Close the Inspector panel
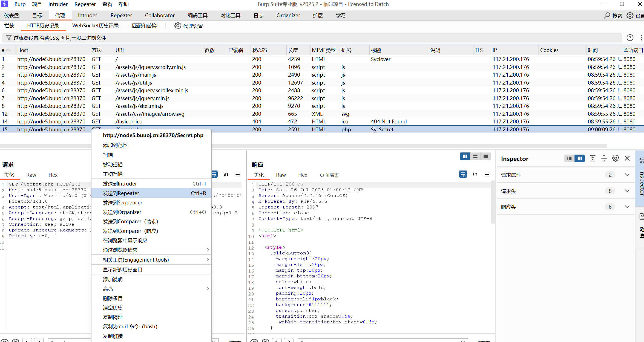 (627, 158)
